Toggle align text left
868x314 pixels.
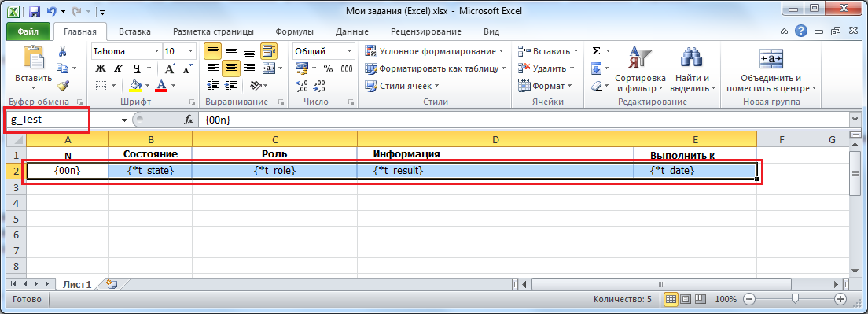(x=213, y=68)
